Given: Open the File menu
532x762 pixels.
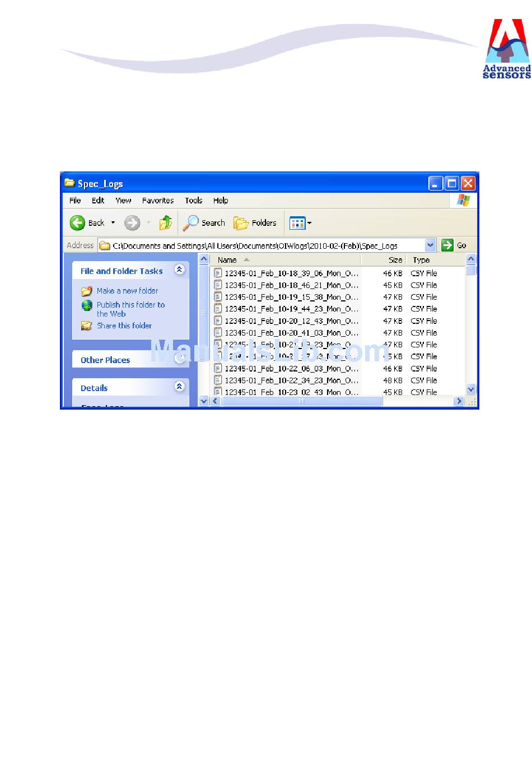Looking at the screenshot, I should [x=75, y=201].
